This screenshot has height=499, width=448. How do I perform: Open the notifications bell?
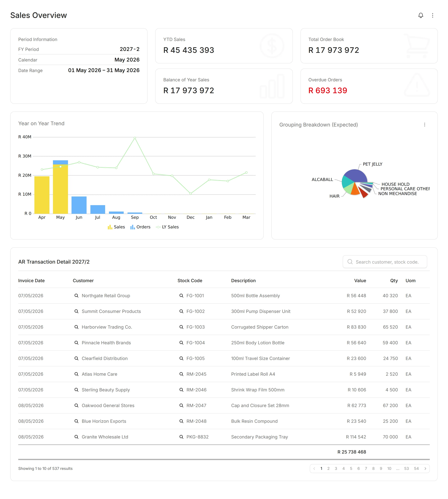click(421, 15)
